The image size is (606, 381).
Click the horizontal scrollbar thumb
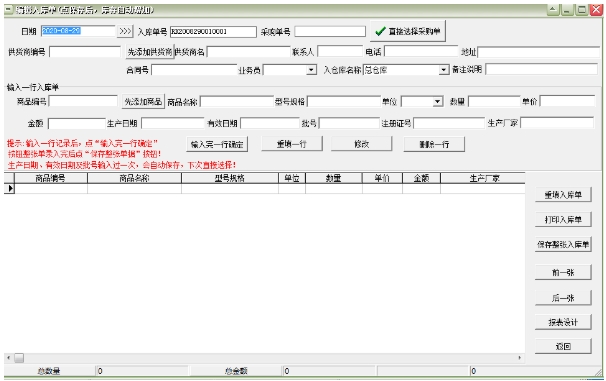(19, 358)
